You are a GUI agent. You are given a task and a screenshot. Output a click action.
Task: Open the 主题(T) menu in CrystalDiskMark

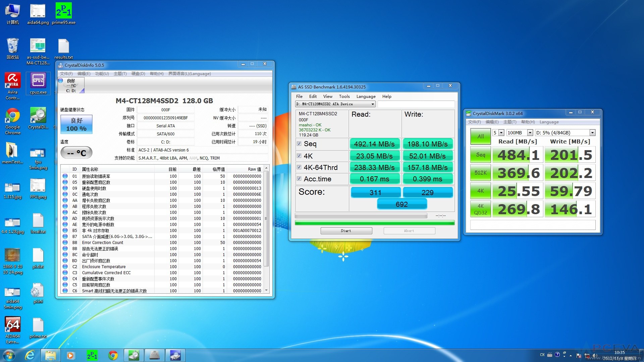tap(510, 122)
